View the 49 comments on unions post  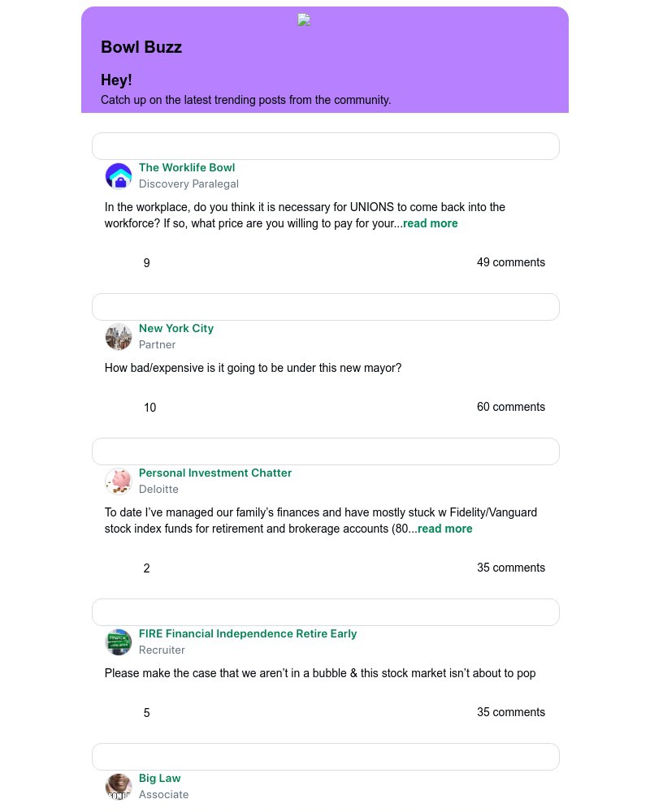pos(511,263)
